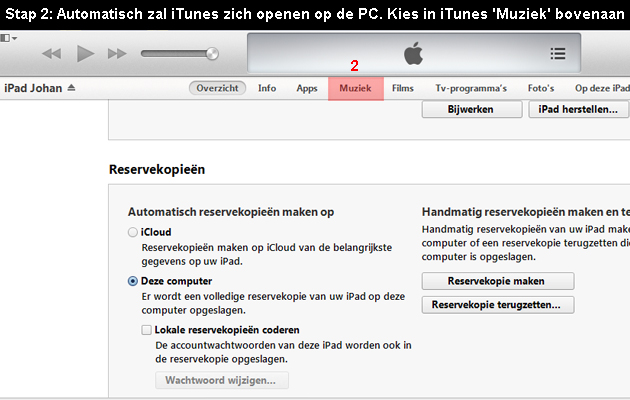Select Deze computer radio option
The width and height of the screenshot is (630, 400).
133,281
